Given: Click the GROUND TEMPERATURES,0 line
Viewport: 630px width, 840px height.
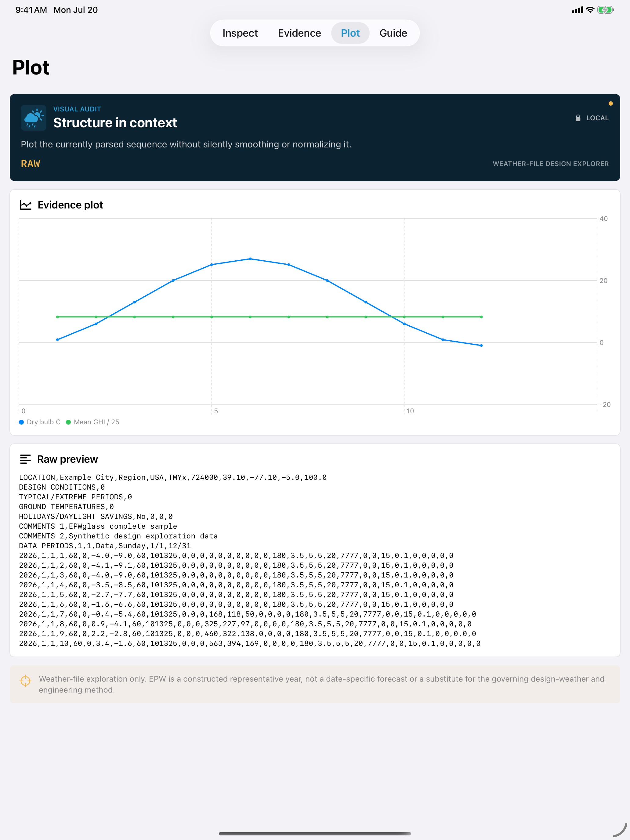Looking at the screenshot, I should point(67,507).
